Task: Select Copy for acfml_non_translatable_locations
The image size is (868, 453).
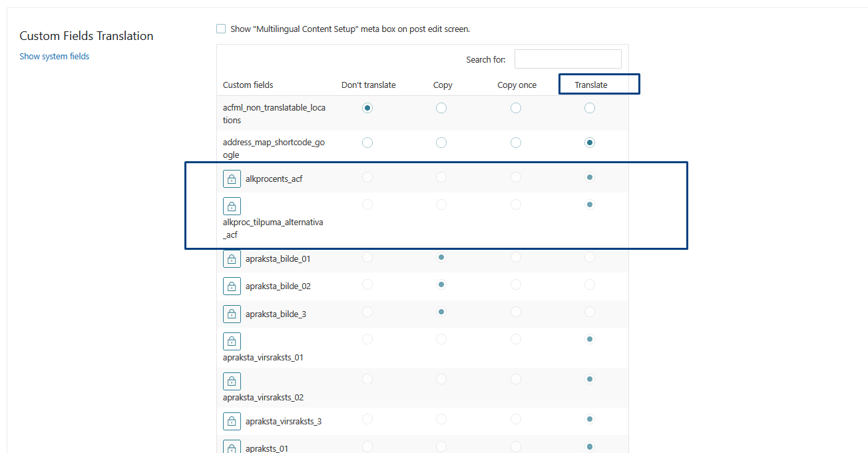Action: point(441,108)
